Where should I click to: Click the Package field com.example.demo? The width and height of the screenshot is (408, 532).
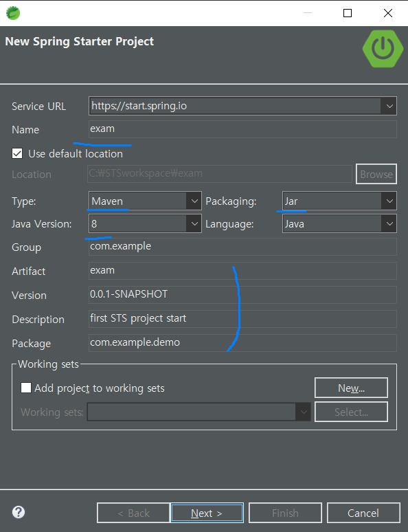coord(242,343)
